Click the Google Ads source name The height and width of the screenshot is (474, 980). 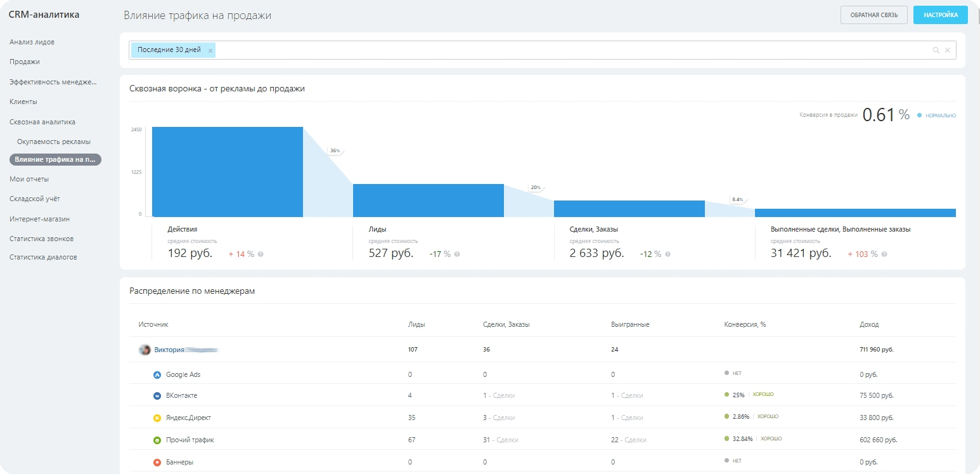click(183, 375)
